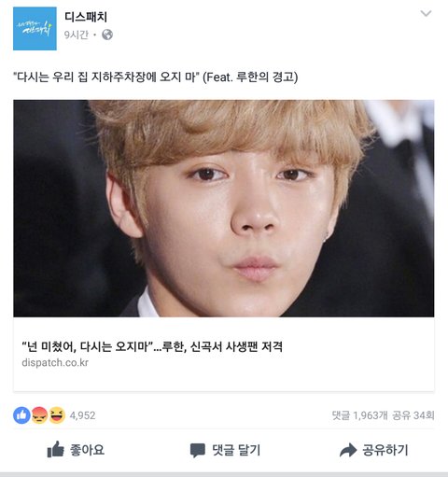Screen dimensions: 448x477
Task: Visit the dispatch.co.kr source link
Action: coord(55,362)
